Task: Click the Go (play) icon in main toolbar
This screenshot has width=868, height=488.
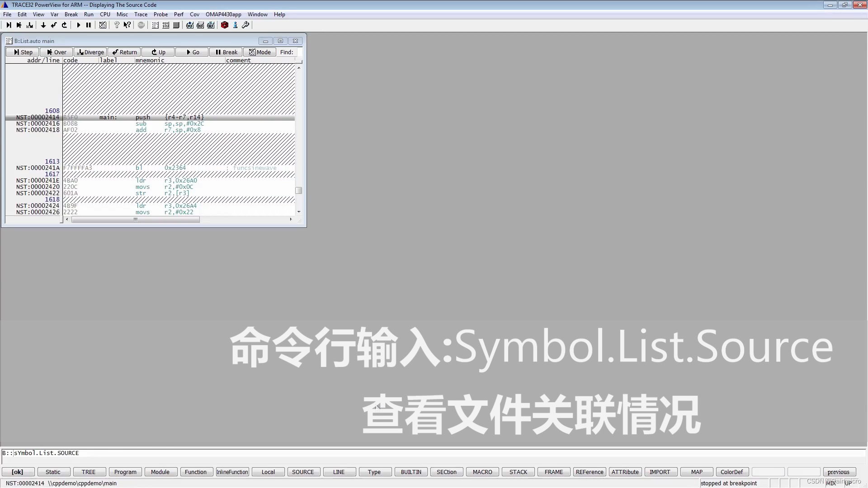Action: 79,25
